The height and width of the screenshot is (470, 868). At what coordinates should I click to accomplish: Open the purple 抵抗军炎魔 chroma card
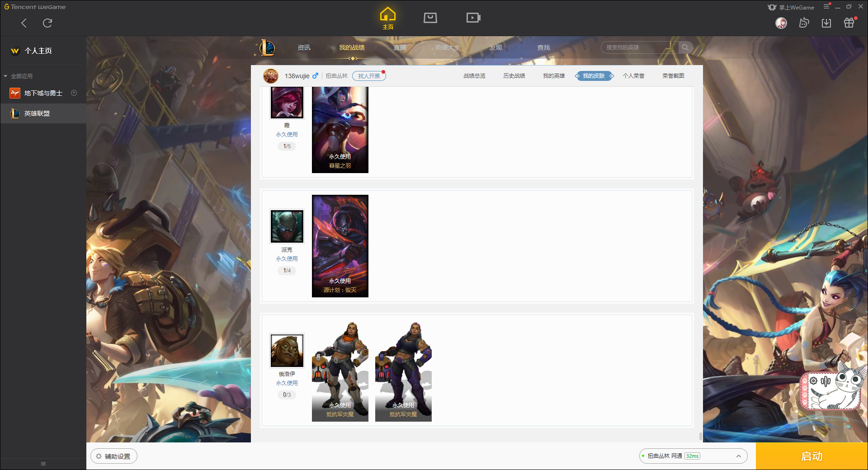[403, 371]
